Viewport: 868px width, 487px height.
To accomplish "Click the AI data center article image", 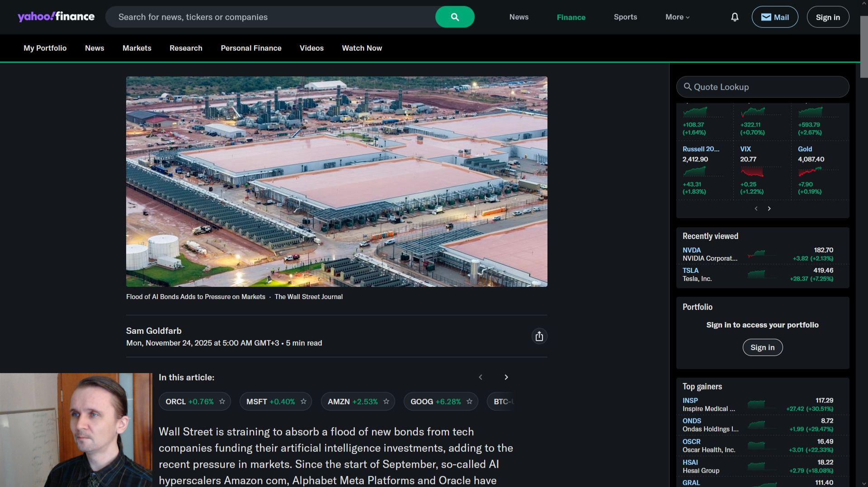I will 336,181.
